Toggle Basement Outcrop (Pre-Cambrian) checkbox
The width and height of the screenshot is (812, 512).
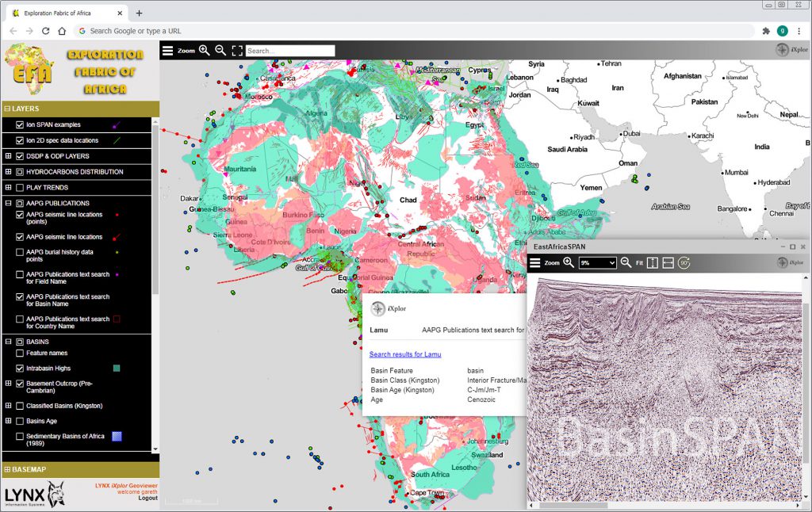pos(20,384)
